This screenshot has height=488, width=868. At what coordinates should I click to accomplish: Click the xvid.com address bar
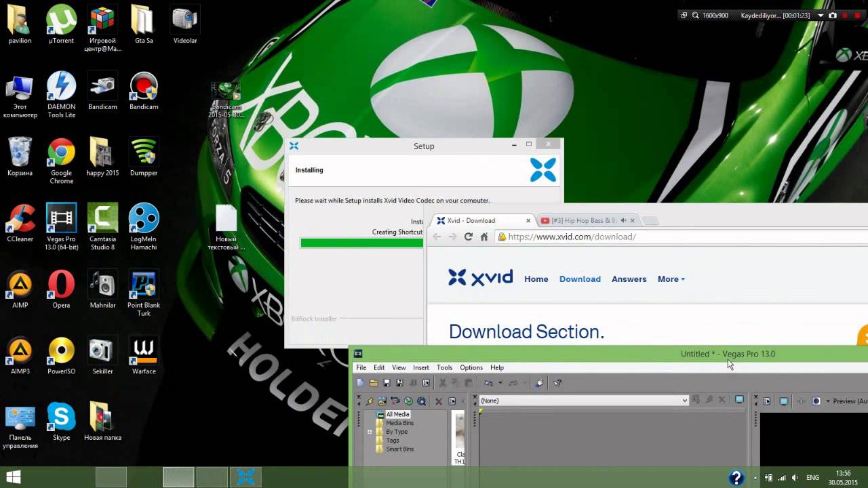coord(682,237)
